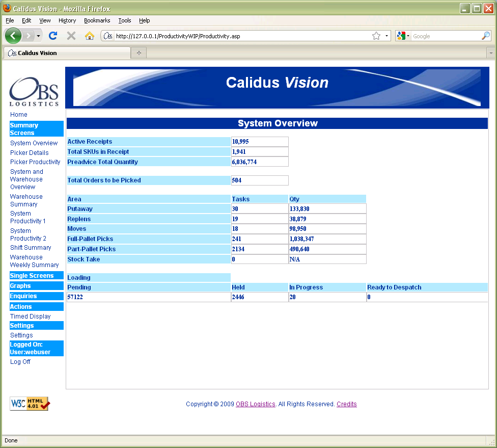Image resolution: width=497 pixels, height=448 pixels.
Task: Expand the Actions section header
Action: point(37,306)
